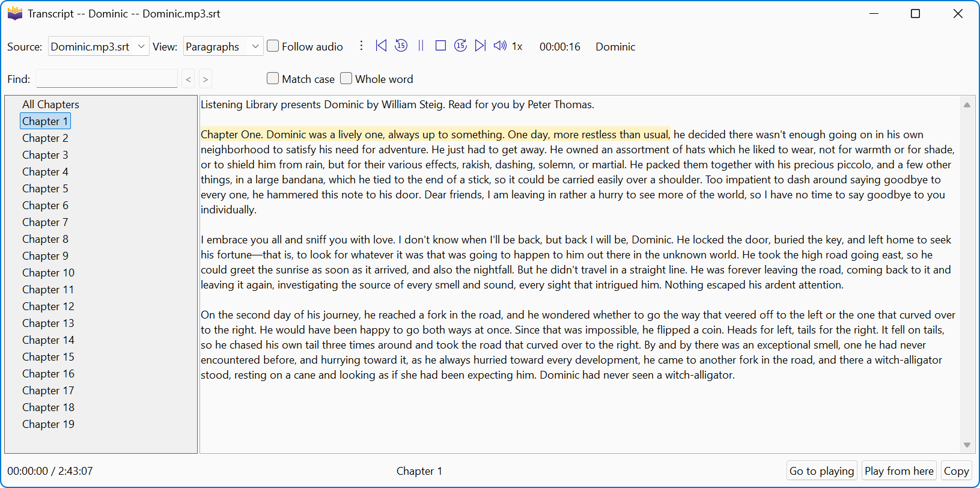
Task: Select Chapter 4 in the list
Action: (45, 172)
